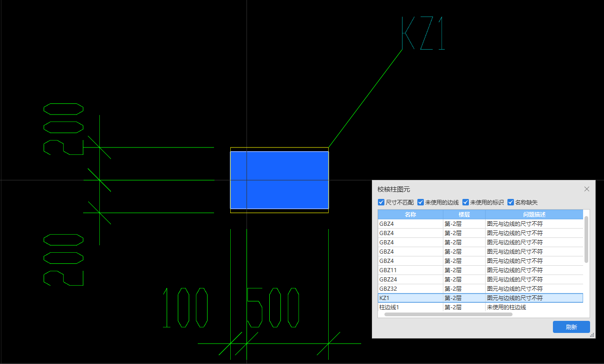This screenshot has width=604, height=364.
Task: Uncheck the 尺寸不匹配 checkbox
Action: point(381,202)
